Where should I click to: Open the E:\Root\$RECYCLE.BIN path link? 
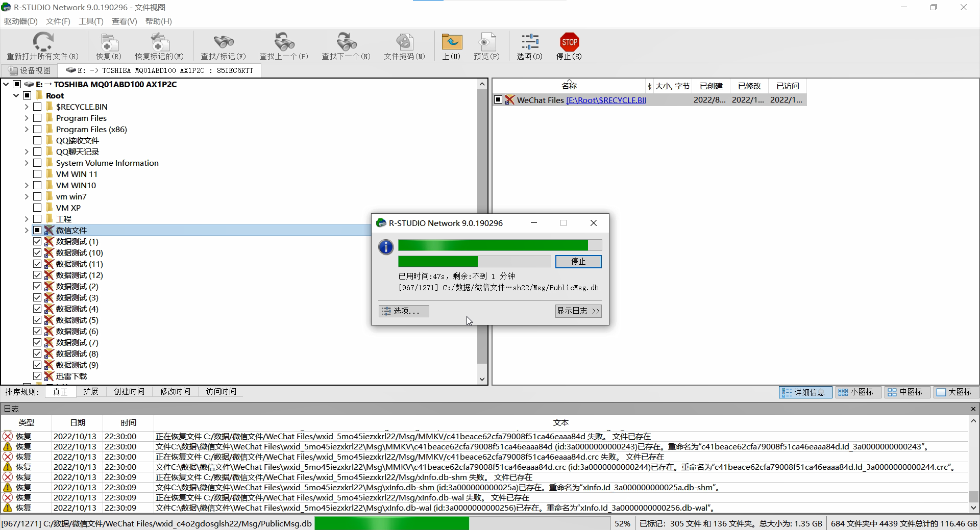click(x=606, y=100)
